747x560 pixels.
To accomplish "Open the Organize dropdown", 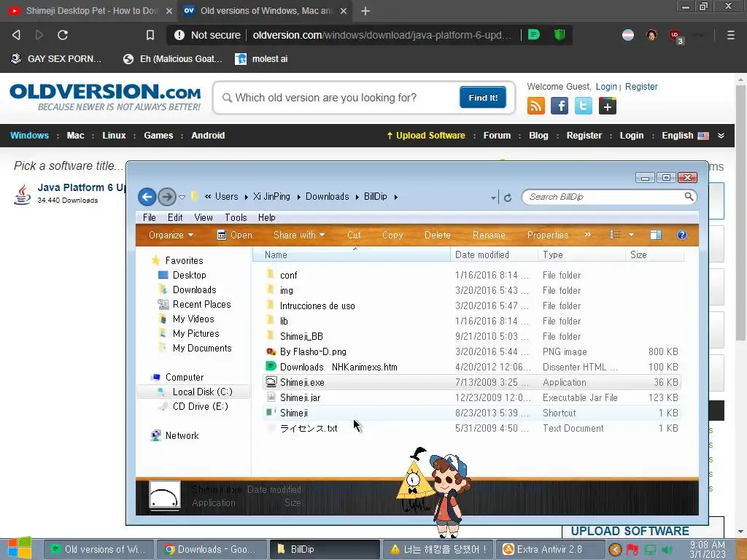I will [171, 236].
